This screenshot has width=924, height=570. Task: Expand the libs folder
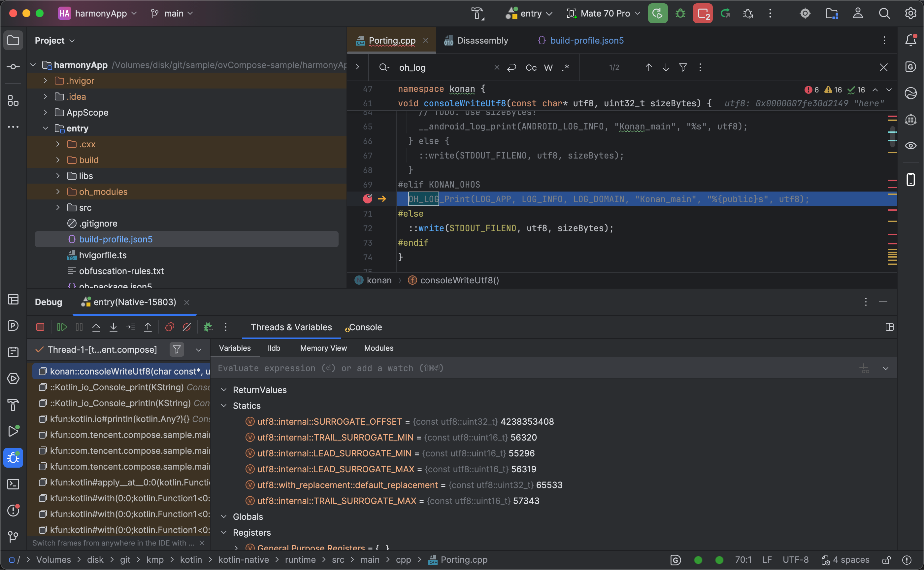pyautogui.click(x=58, y=176)
